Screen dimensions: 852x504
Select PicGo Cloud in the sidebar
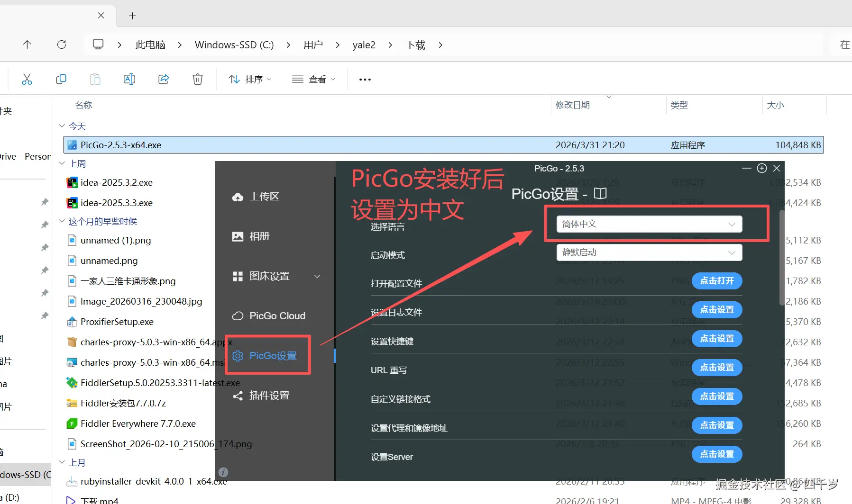pos(269,315)
